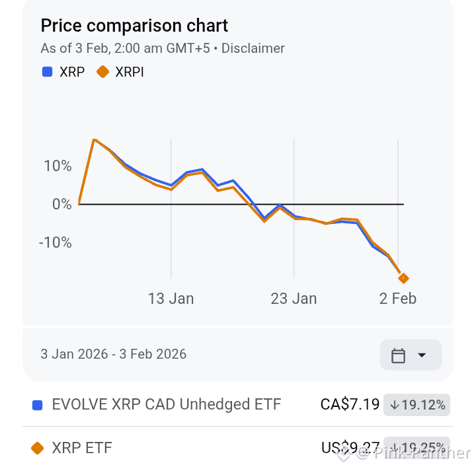Click the 19.25% change badge

point(417,447)
